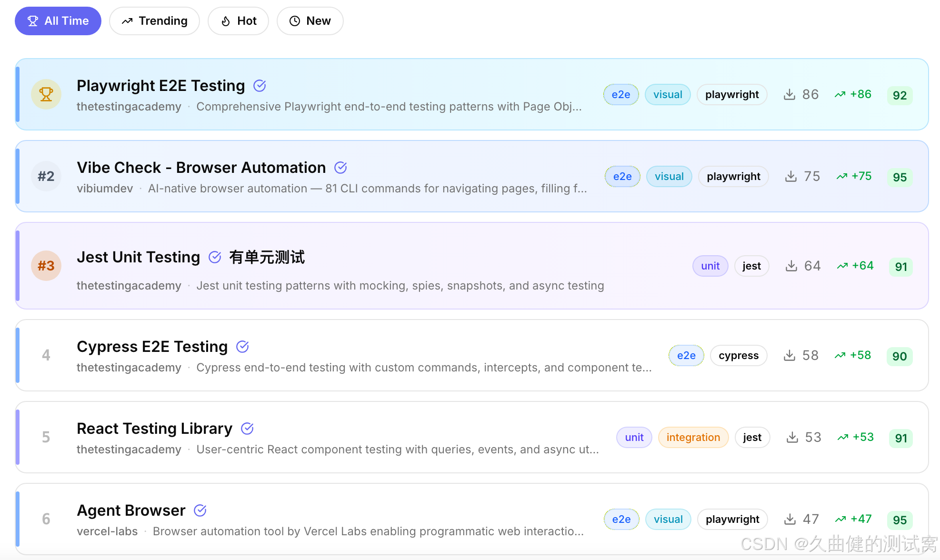The image size is (940, 560).
Task: Click rank number 4
Action: click(x=46, y=355)
